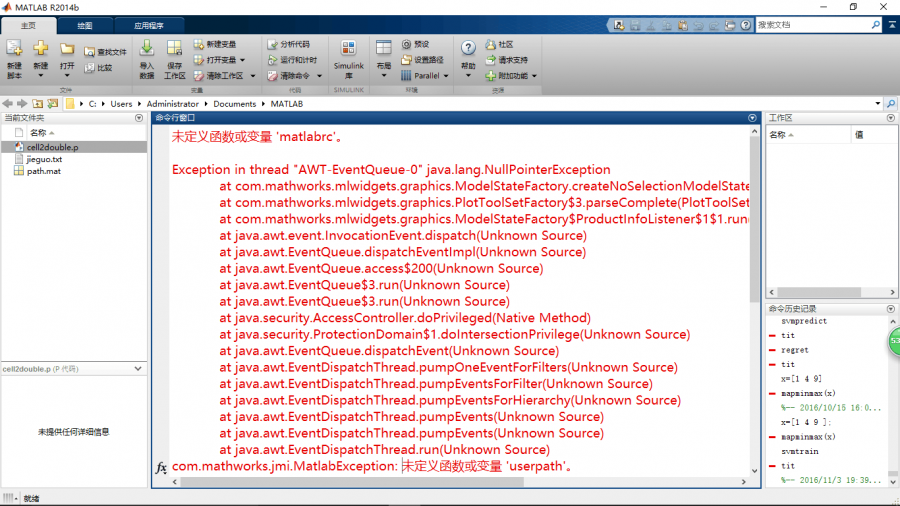900x506 pixels.
Task: Click the back arrow in the address bar
Action: [7, 104]
